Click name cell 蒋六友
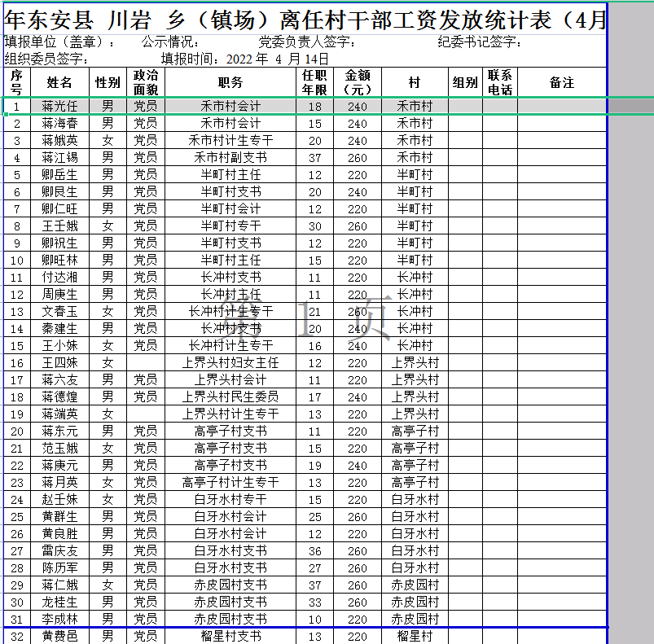654x644 pixels. click(59, 379)
